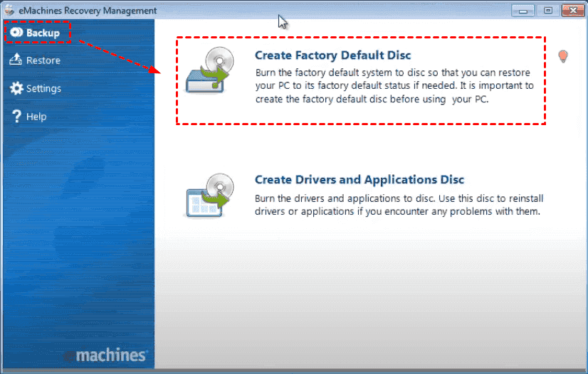Click the Help question mark icon
The image size is (588, 374).
coord(16,117)
